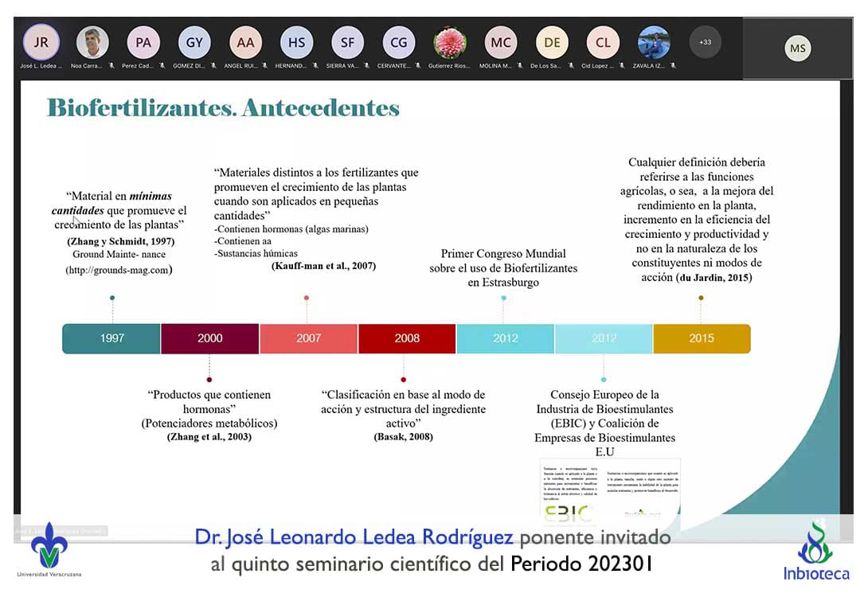Select the HS participant avatar
The width and height of the screenshot is (868, 605).
point(296,42)
